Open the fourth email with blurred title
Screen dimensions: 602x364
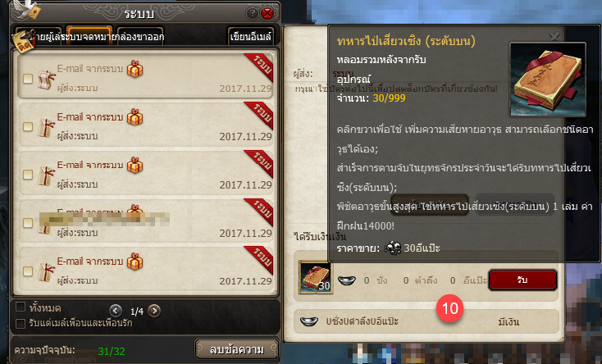[145, 221]
